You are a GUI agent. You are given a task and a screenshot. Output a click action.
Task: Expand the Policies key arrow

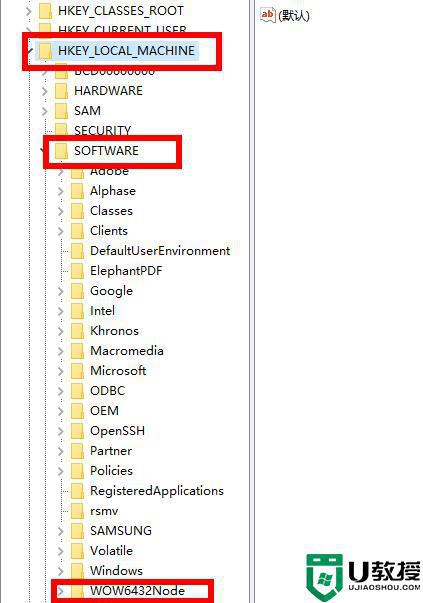(61, 471)
